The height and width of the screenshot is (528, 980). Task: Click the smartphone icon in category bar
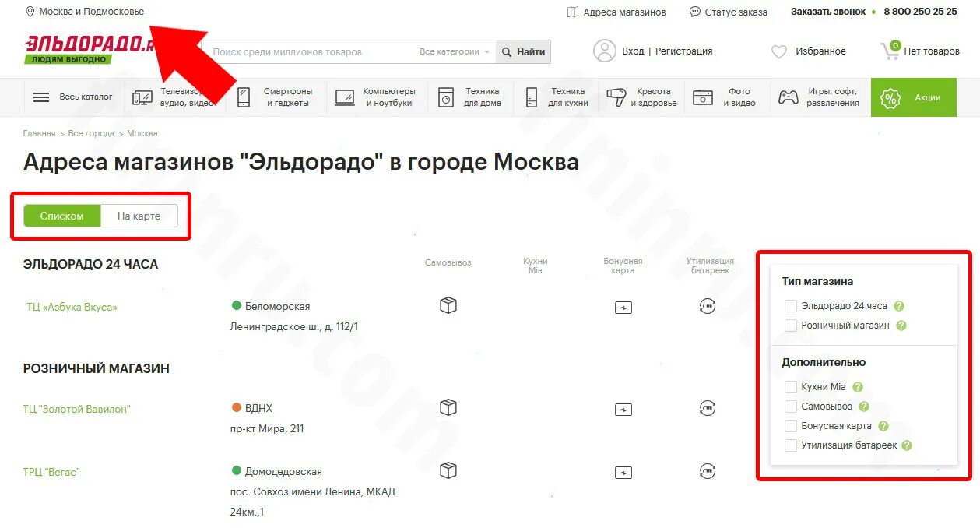(x=244, y=97)
